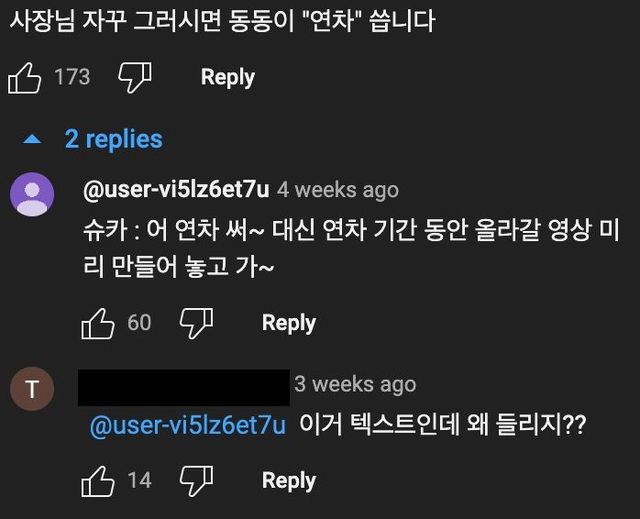This screenshot has width=640, height=519.
Task: Open the purple user avatar profile
Action: [32, 194]
